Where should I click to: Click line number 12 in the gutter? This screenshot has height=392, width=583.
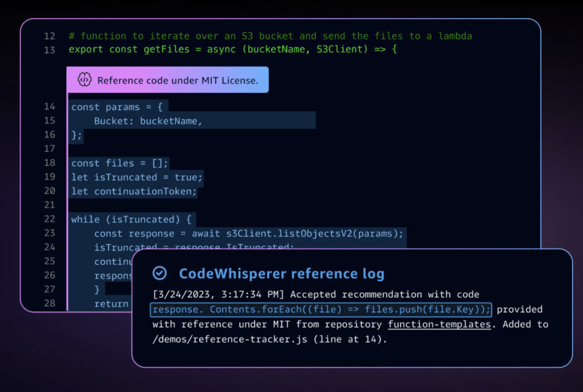tap(49, 35)
